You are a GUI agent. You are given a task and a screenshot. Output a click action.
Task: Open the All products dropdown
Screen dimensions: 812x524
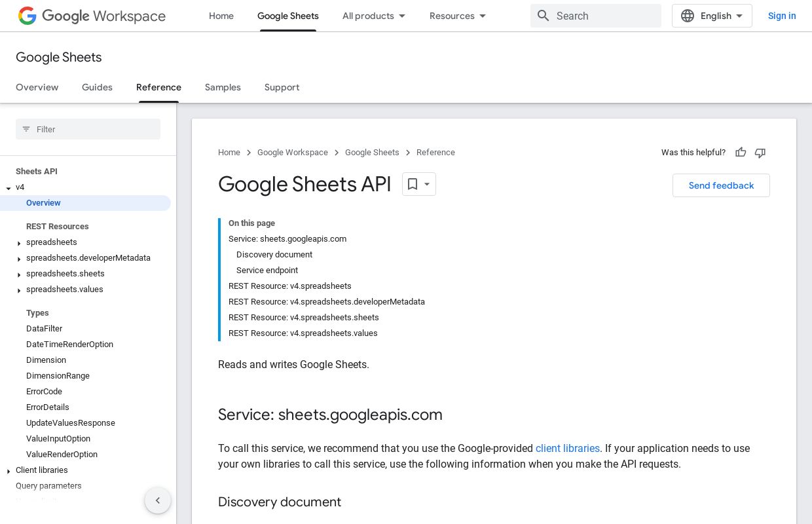[x=374, y=16]
